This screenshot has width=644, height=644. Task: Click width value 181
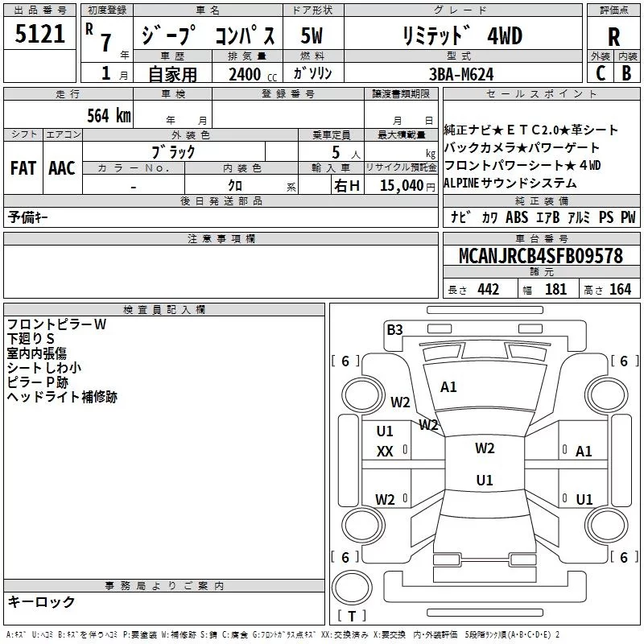(555, 290)
